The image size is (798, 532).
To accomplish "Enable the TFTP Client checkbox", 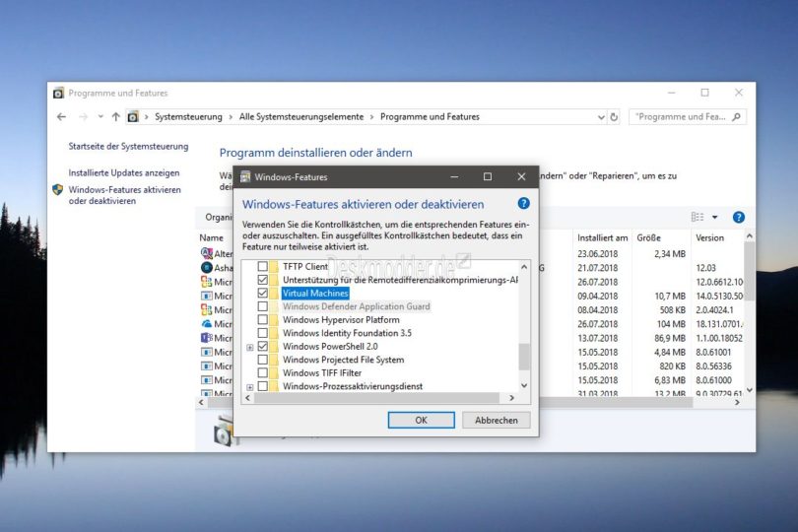I will point(262,267).
